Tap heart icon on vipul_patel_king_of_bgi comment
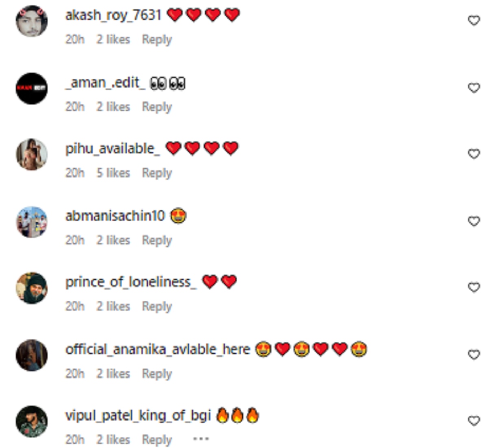 pyautogui.click(x=474, y=421)
